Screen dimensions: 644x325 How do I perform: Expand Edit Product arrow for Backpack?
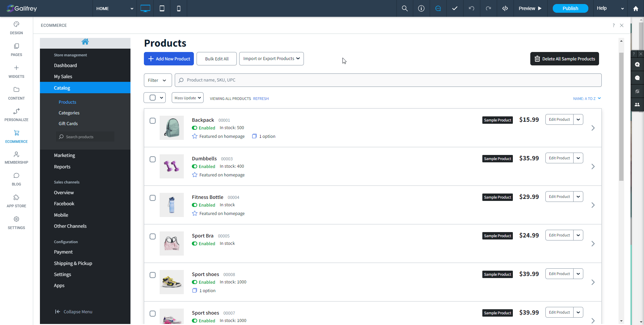point(578,119)
